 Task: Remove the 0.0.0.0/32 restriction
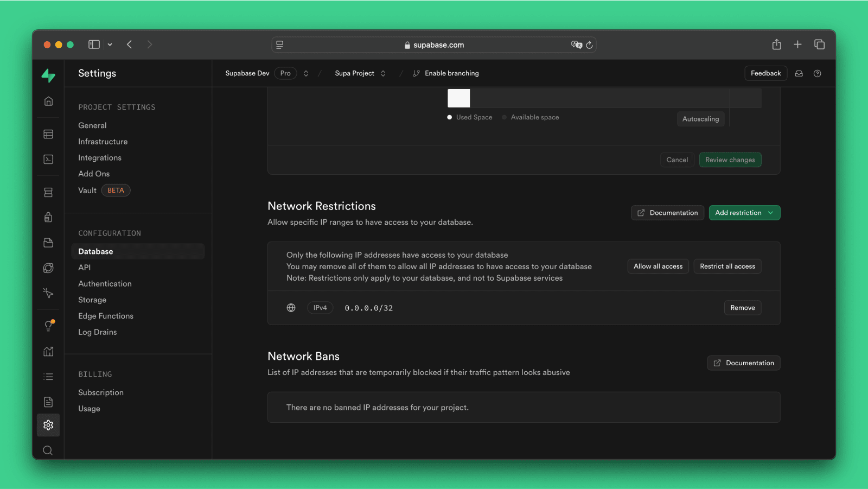(x=743, y=308)
